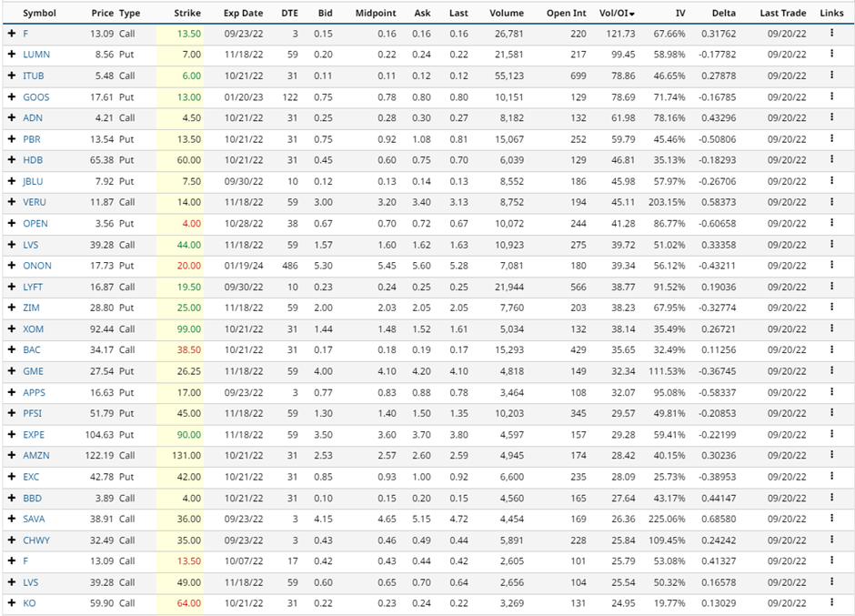
Task: Sort by Vol/OI column header
Action: click(x=617, y=13)
